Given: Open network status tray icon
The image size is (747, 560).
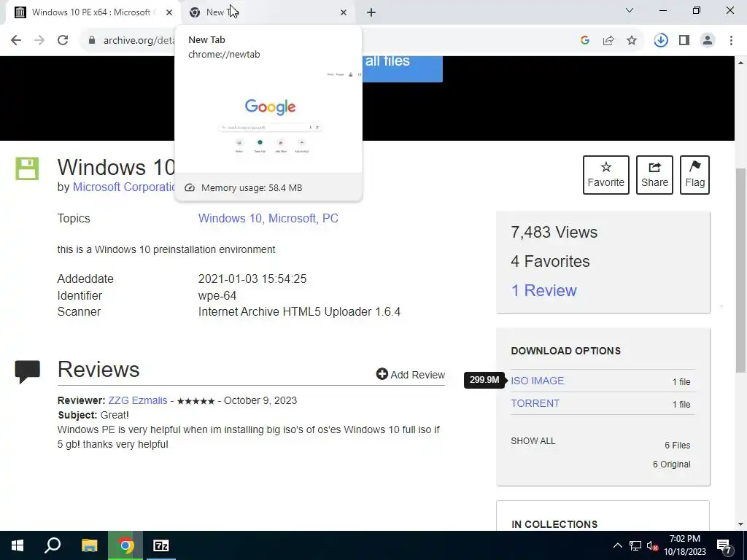Looking at the screenshot, I should tap(635, 545).
